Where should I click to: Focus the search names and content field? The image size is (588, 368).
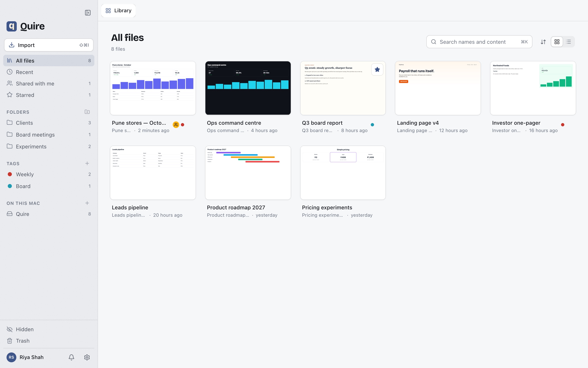click(x=479, y=42)
